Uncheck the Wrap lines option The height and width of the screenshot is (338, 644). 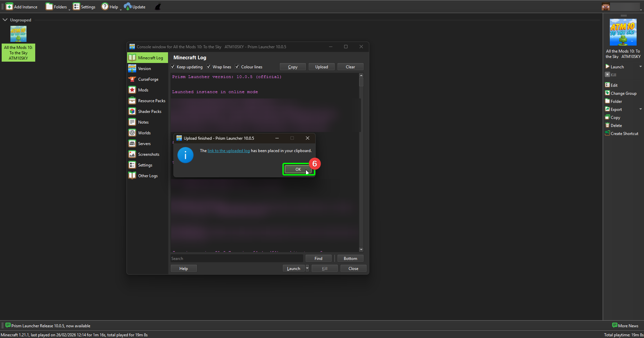209,67
